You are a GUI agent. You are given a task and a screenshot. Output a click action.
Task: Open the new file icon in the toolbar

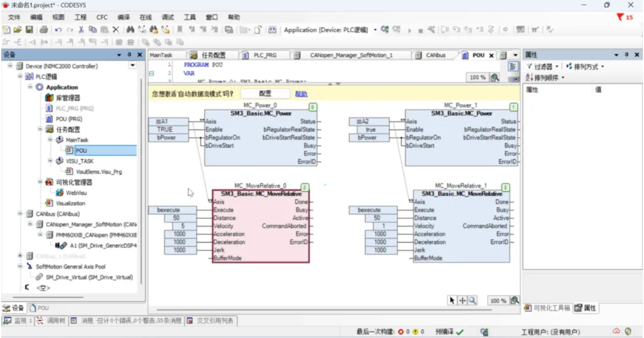tap(7, 30)
